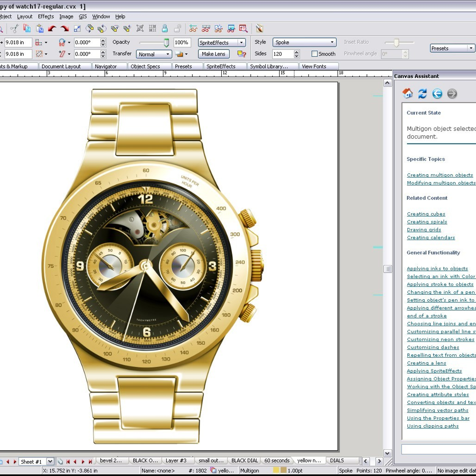
Task: Click the Canvas Assistant home icon
Action: (x=407, y=94)
